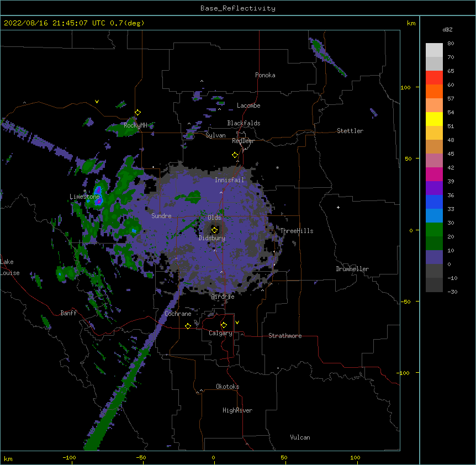This screenshot has height=465, width=476.
Task: Click the white asterisk above the Limestone label
Action: click(85, 191)
